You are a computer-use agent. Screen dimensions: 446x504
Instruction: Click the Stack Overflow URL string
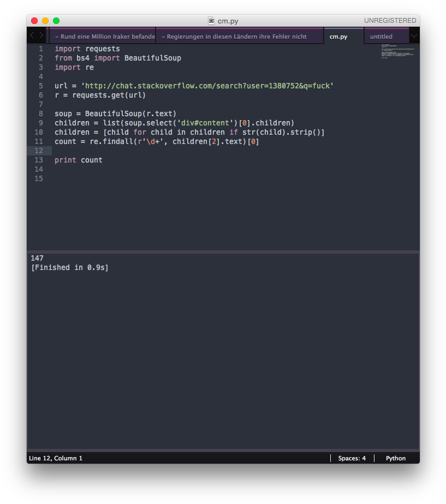coord(207,86)
